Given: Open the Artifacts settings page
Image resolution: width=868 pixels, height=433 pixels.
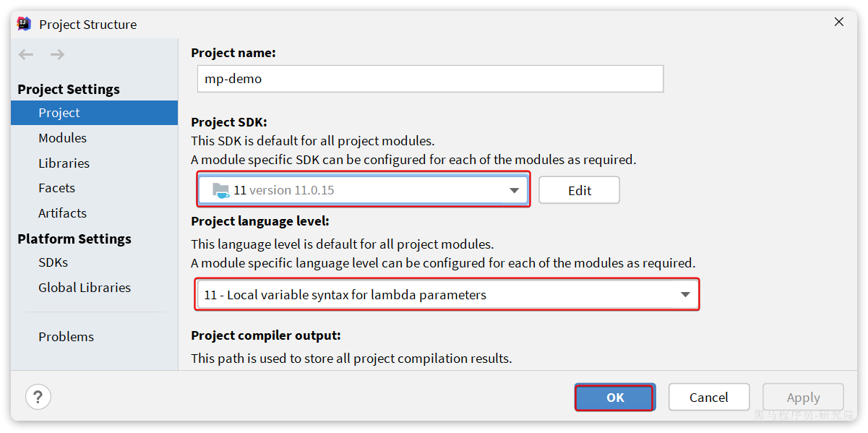Looking at the screenshot, I should click(62, 213).
